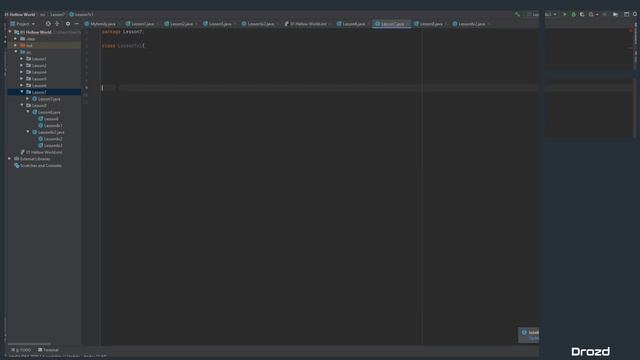Click the stop icon in run toolbar
Viewport: 640px width, 360px height.
point(605,14)
